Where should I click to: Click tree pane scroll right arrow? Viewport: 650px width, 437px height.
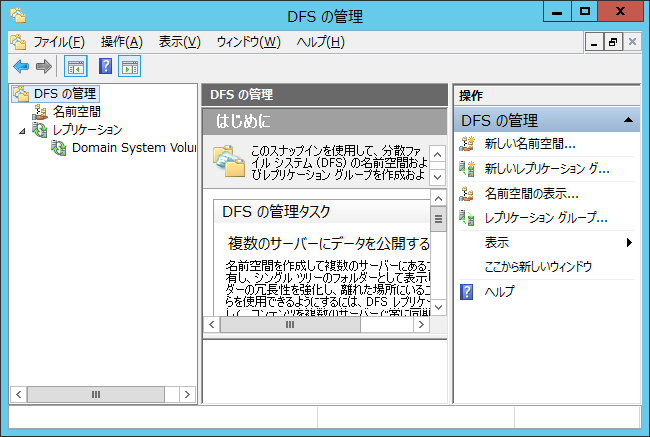pos(187,394)
